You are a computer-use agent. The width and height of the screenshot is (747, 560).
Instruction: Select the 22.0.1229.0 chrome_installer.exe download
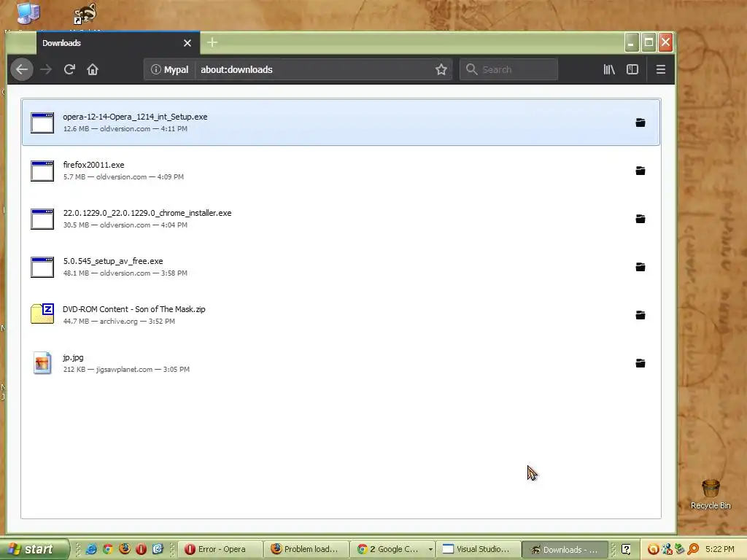point(341,219)
